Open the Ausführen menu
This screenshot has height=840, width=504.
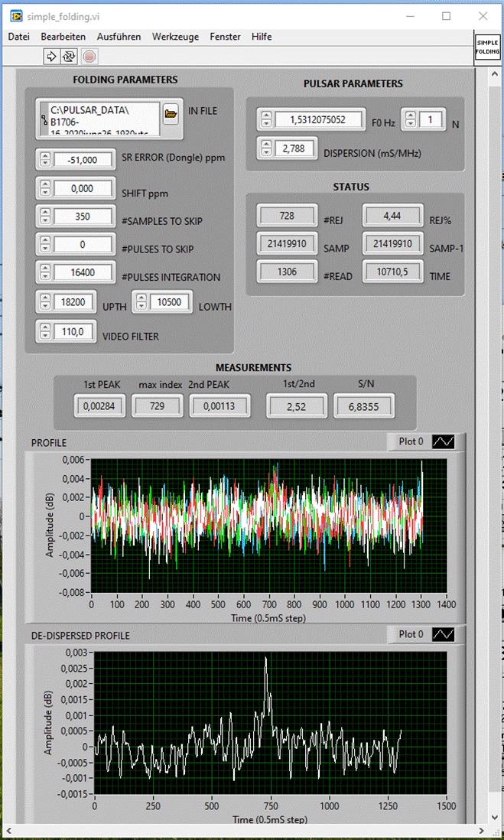point(119,37)
